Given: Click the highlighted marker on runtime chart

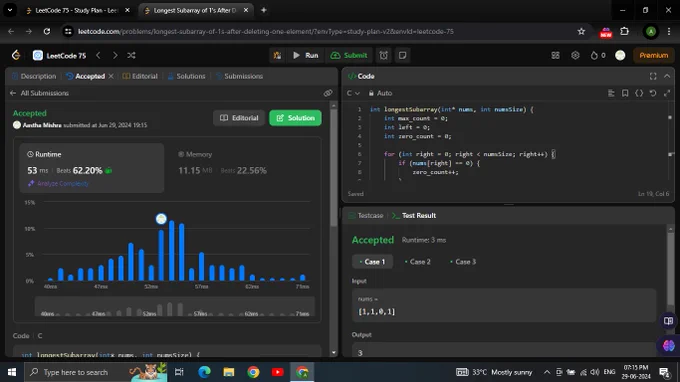Looking at the screenshot, I should pyautogui.click(x=161, y=219).
